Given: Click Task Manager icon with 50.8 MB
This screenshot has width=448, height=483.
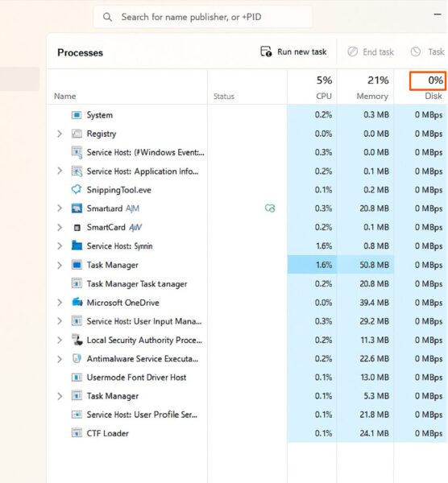Looking at the screenshot, I should tap(77, 265).
